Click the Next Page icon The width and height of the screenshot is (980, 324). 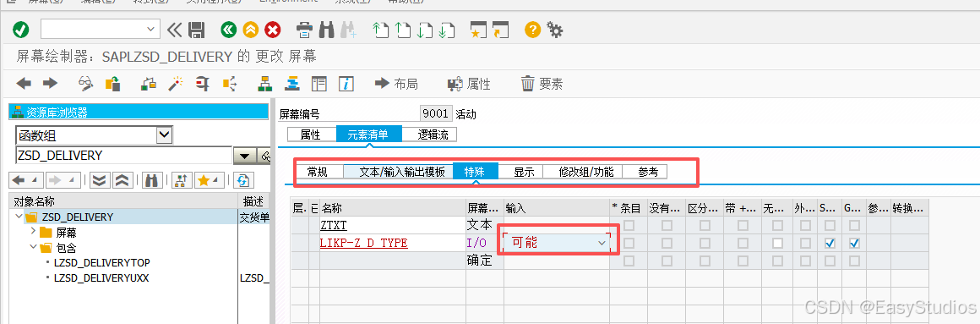pyautogui.click(x=424, y=30)
